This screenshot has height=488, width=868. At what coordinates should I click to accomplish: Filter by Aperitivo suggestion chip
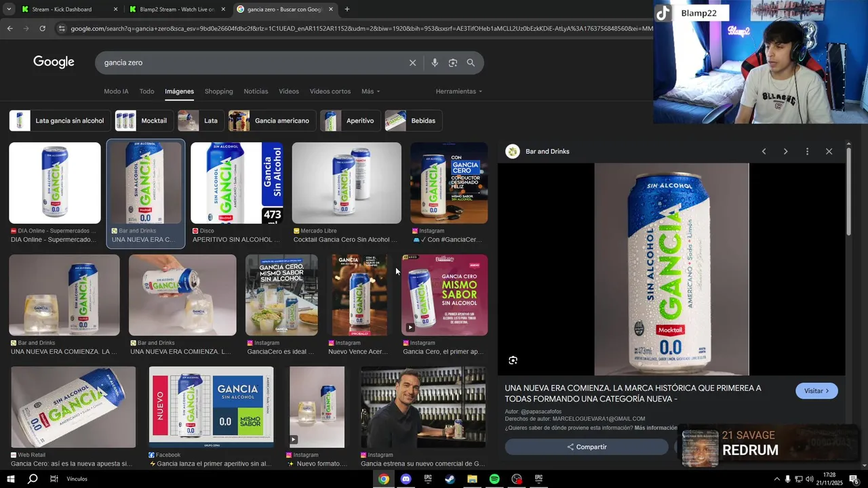[x=350, y=121]
